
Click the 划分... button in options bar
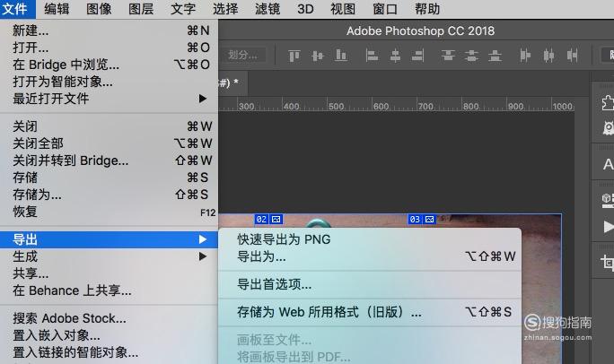coord(242,55)
